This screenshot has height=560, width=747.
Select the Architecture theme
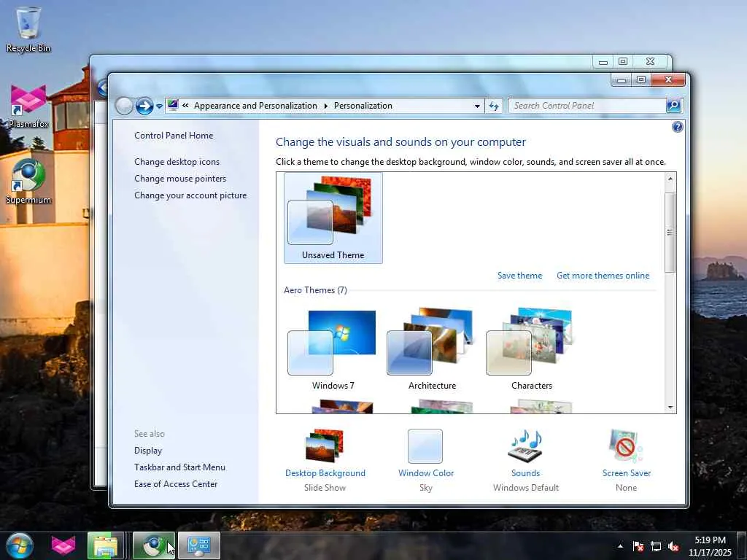point(432,350)
